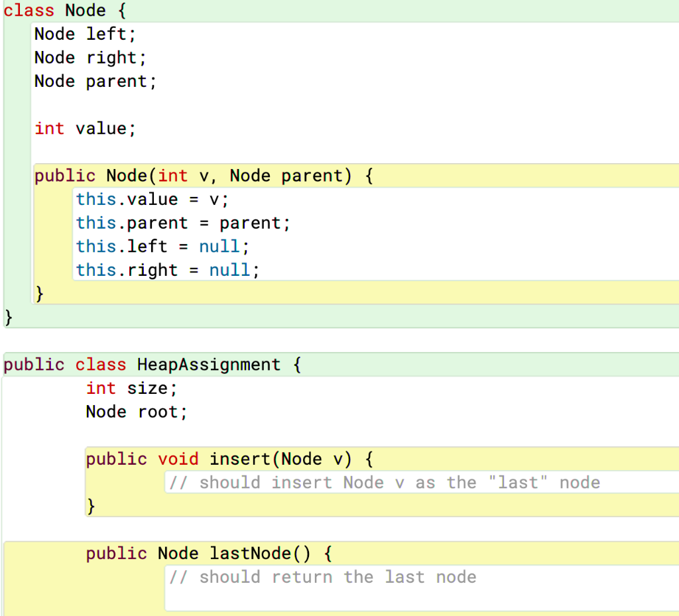Click the Node root field
The image size is (679, 616).
click(135, 411)
